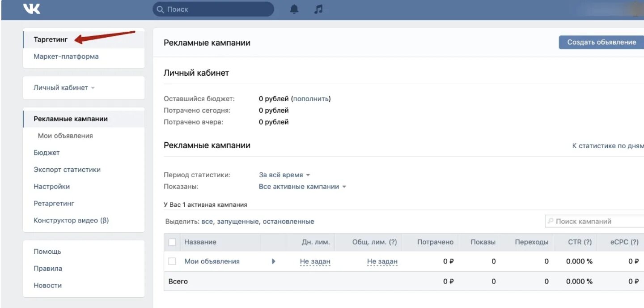Image resolution: width=644 pixels, height=308 pixels.
Task: Edit daily limit Не задан value
Action: tap(315, 261)
